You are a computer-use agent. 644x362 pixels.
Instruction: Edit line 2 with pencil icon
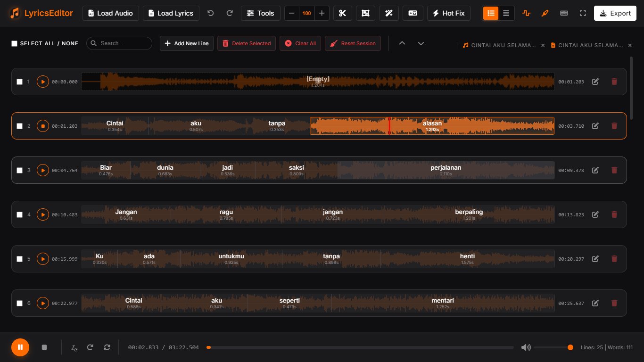595,126
